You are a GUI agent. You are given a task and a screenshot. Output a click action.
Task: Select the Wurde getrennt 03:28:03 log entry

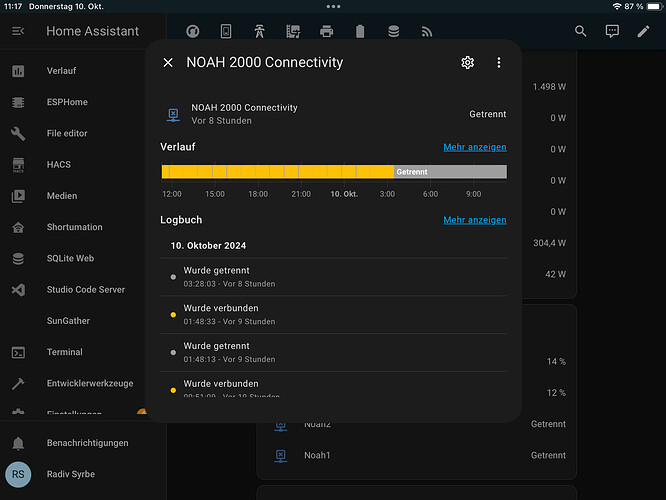[333, 277]
